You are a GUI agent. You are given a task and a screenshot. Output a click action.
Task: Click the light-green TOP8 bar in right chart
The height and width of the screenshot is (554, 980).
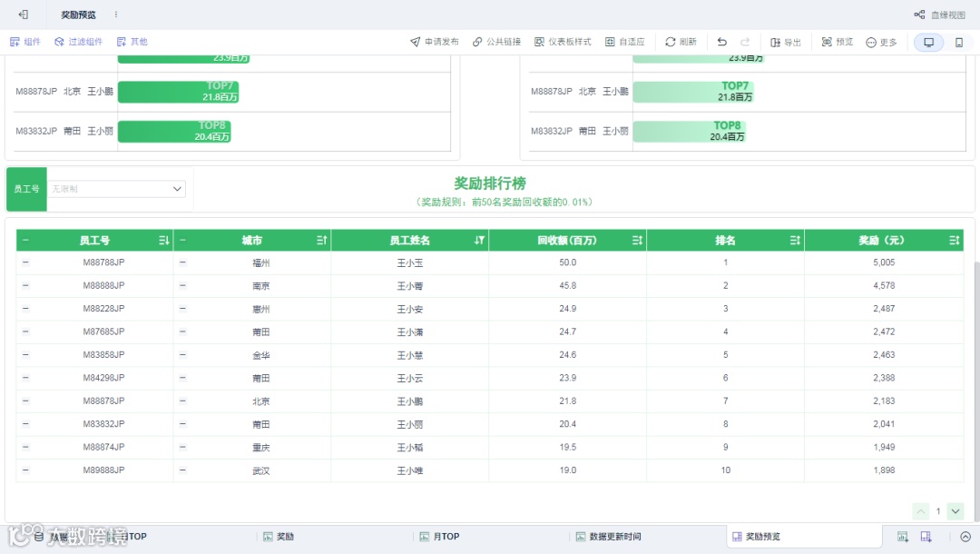[x=690, y=132]
